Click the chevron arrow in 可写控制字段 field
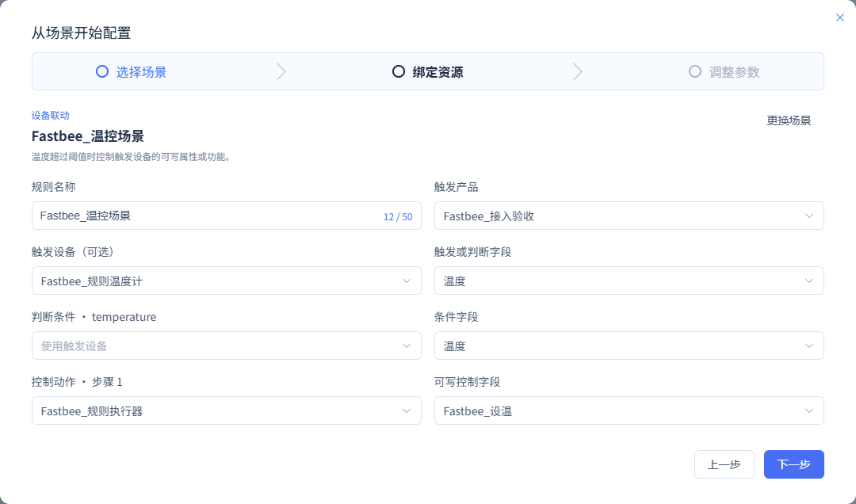Viewport: 856px width, 504px height. (809, 410)
